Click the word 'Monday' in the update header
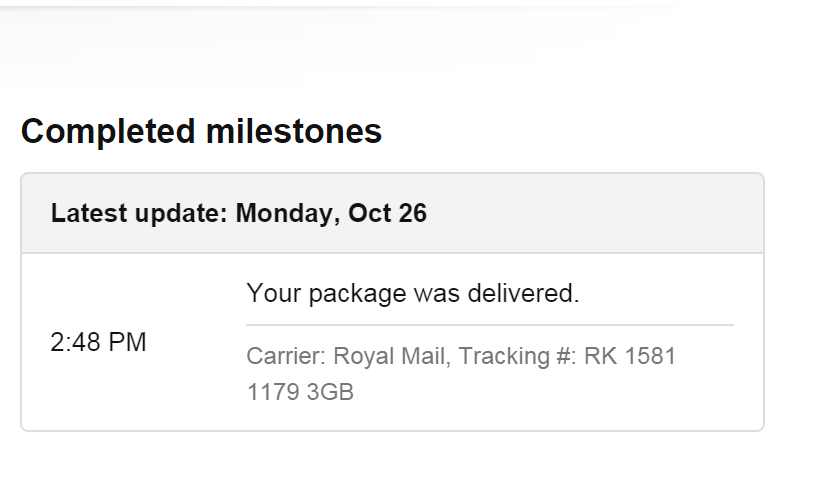The image size is (833, 491). 286,214
